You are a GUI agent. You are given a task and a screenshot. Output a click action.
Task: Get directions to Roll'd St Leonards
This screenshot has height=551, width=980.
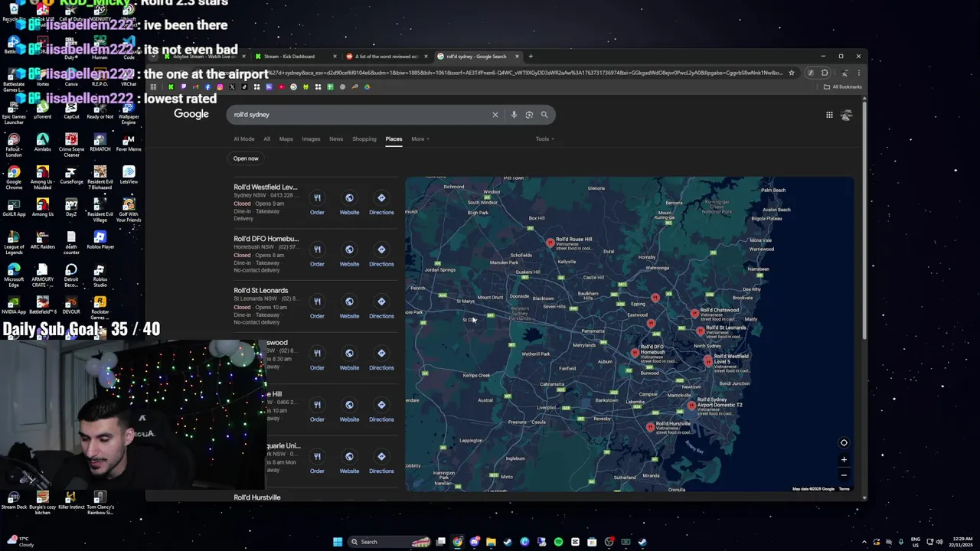pos(381,307)
